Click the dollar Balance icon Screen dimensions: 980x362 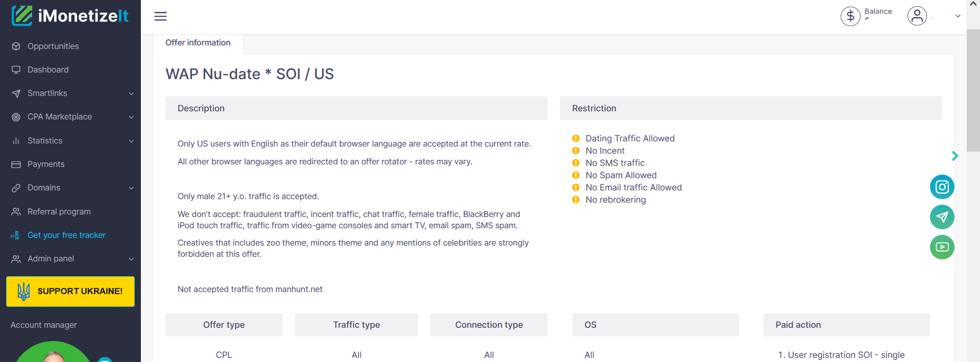(x=850, y=16)
